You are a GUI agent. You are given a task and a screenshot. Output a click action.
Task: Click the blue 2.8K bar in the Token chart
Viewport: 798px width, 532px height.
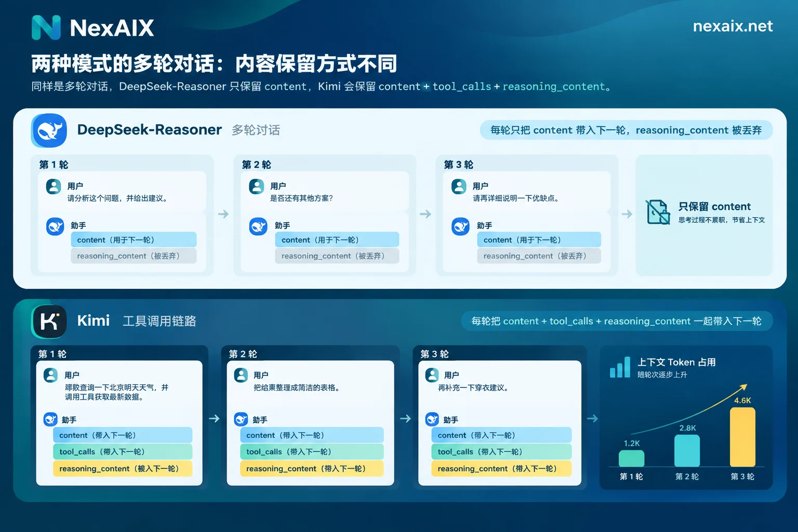coord(687,450)
